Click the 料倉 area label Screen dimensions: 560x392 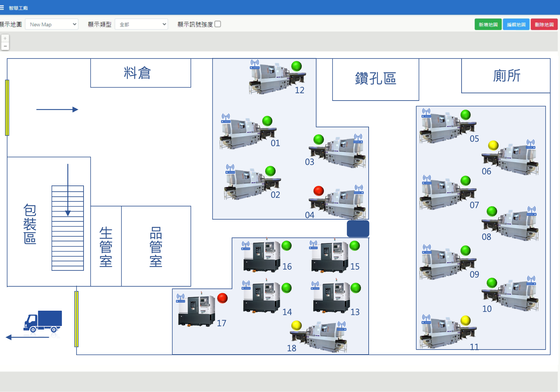click(137, 73)
